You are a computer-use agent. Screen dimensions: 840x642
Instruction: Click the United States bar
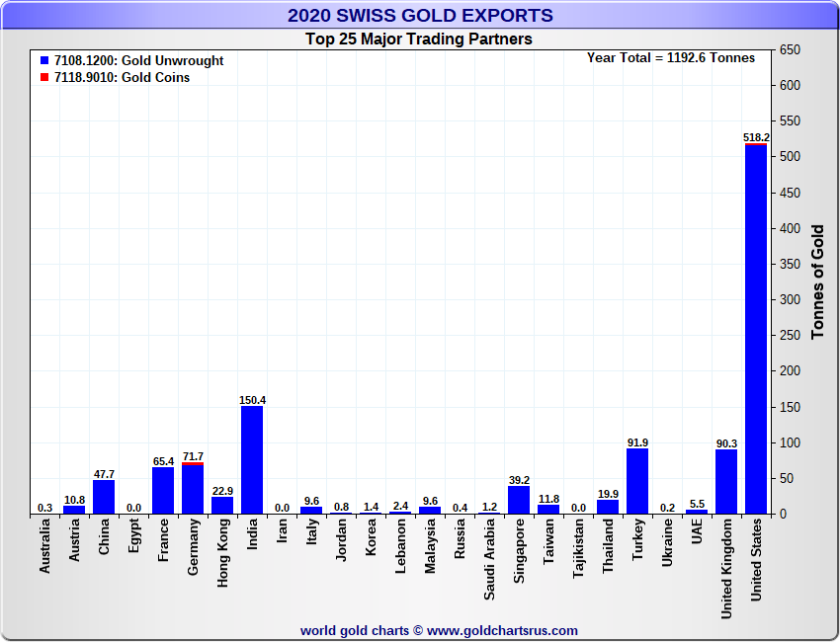[756, 331]
